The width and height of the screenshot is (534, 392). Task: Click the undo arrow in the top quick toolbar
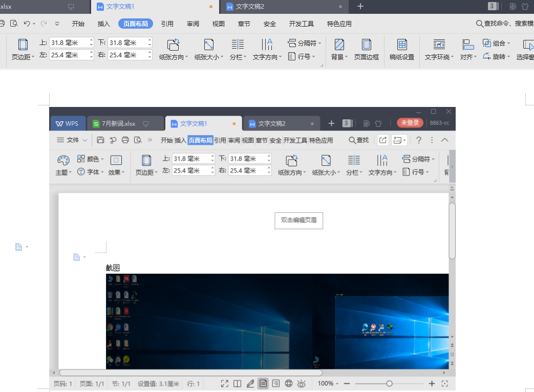coord(27,24)
